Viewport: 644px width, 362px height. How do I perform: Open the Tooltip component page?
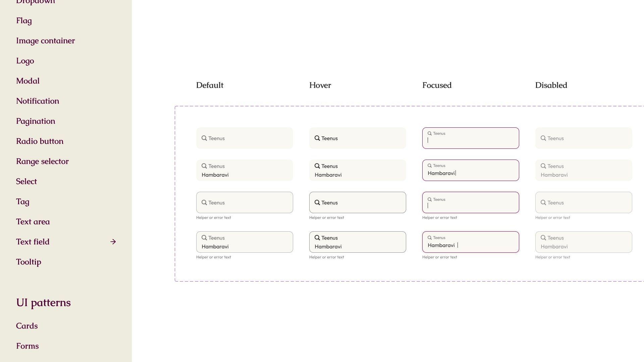pyautogui.click(x=29, y=262)
